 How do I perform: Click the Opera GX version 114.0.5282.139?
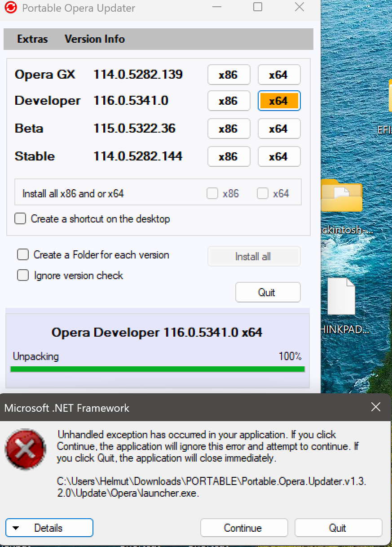pos(138,75)
